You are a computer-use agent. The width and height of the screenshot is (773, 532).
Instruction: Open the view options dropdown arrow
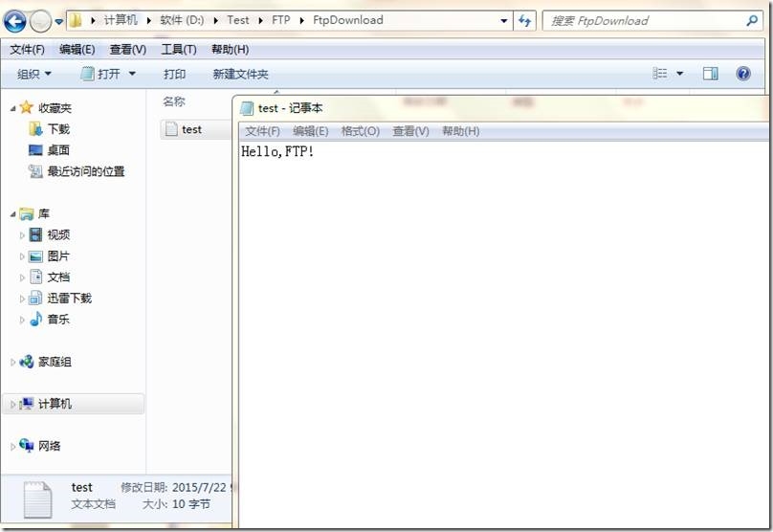click(x=680, y=74)
